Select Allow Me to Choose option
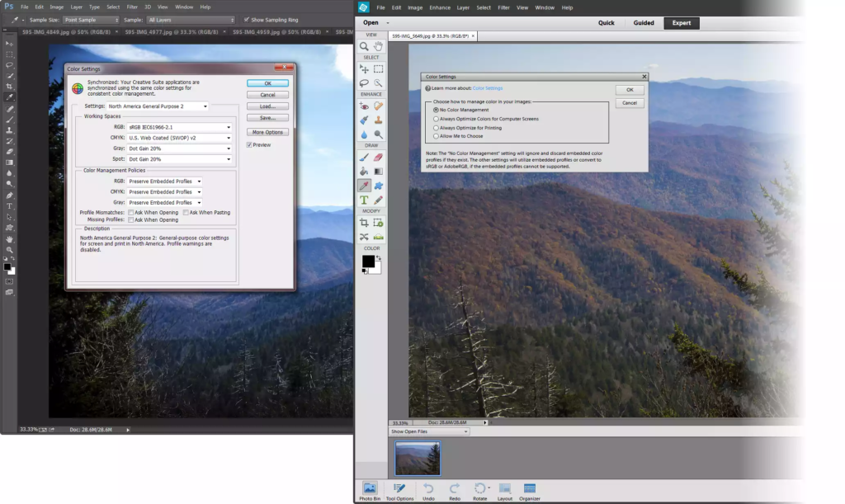Image resolution: width=845 pixels, height=504 pixels. pyautogui.click(x=436, y=136)
